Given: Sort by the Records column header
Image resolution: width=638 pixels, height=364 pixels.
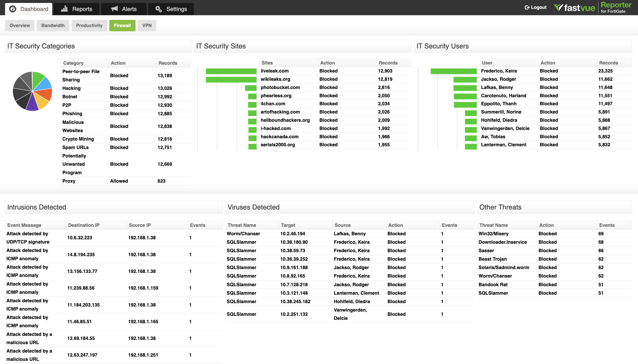Looking at the screenshot, I should pos(168,63).
